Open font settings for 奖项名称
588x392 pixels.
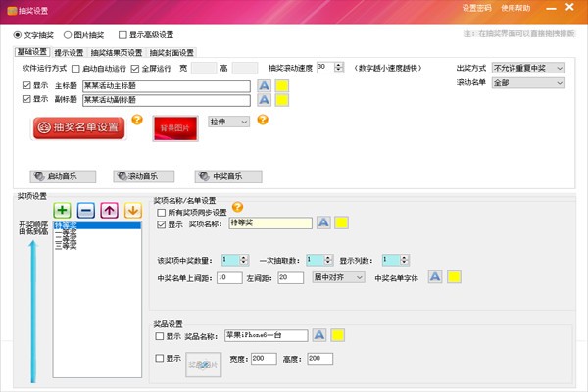(x=323, y=223)
